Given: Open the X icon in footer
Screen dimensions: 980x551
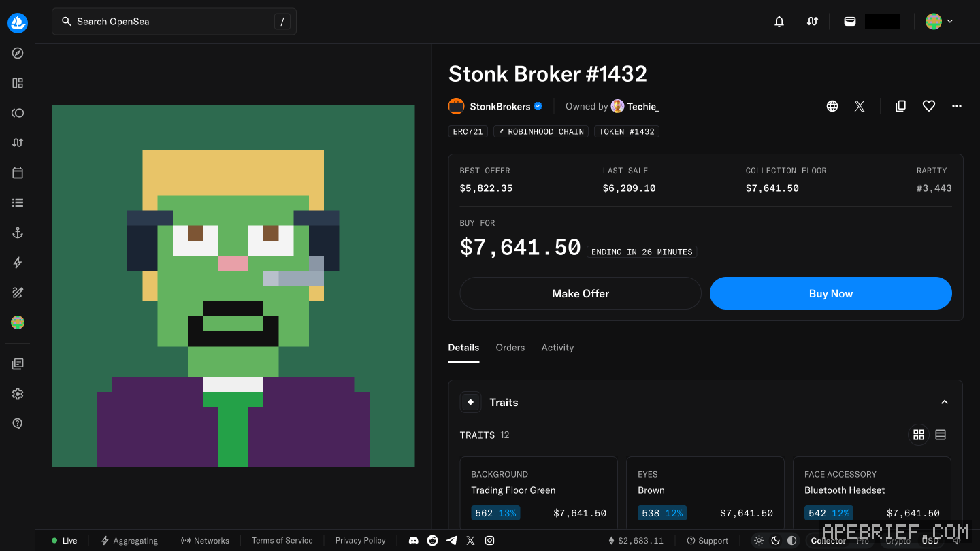Looking at the screenshot, I should tap(470, 541).
